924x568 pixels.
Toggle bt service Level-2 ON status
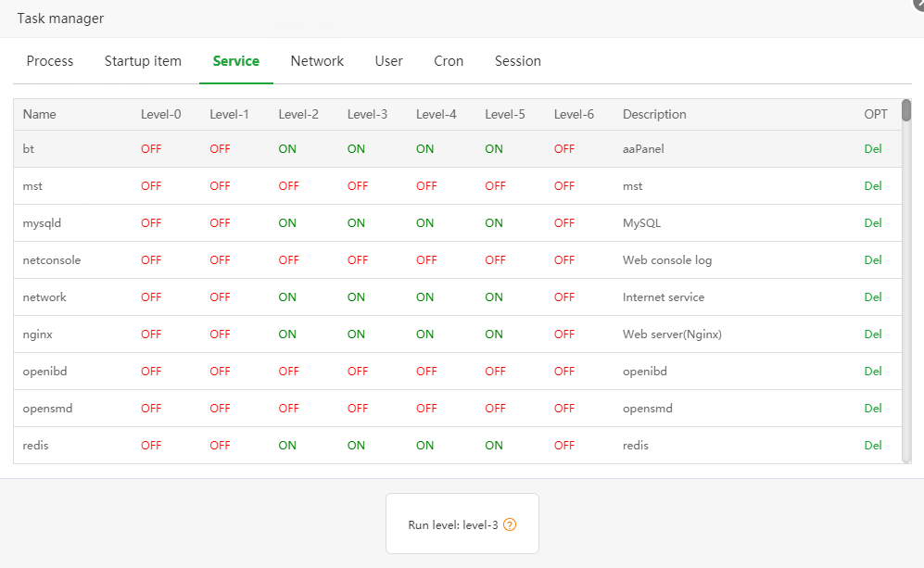pyautogui.click(x=287, y=149)
